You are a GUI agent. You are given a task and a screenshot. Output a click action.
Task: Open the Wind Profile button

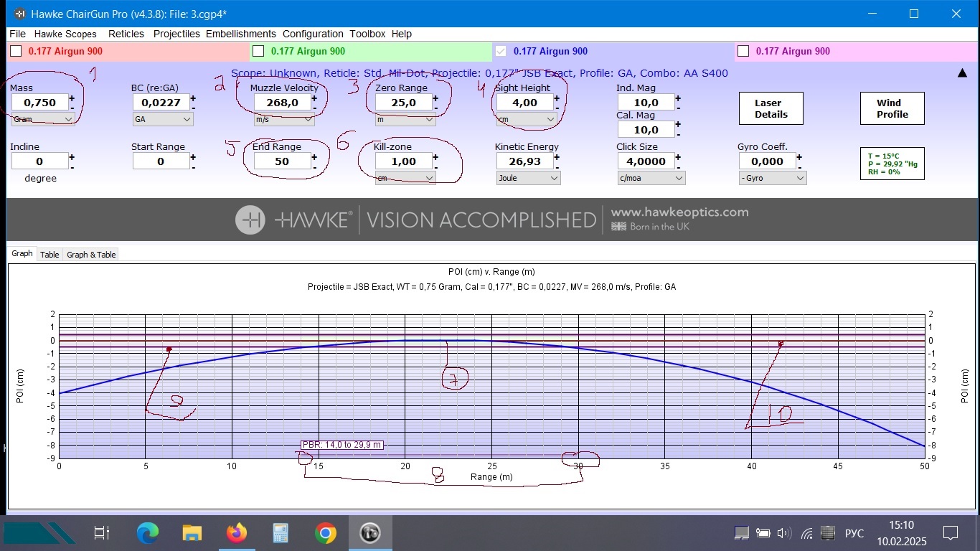pyautogui.click(x=892, y=108)
